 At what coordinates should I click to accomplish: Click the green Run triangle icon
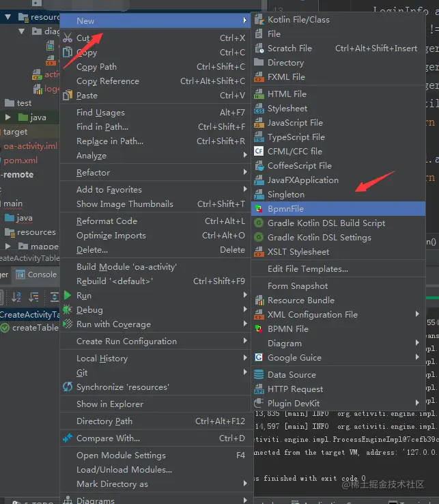pos(68,295)
